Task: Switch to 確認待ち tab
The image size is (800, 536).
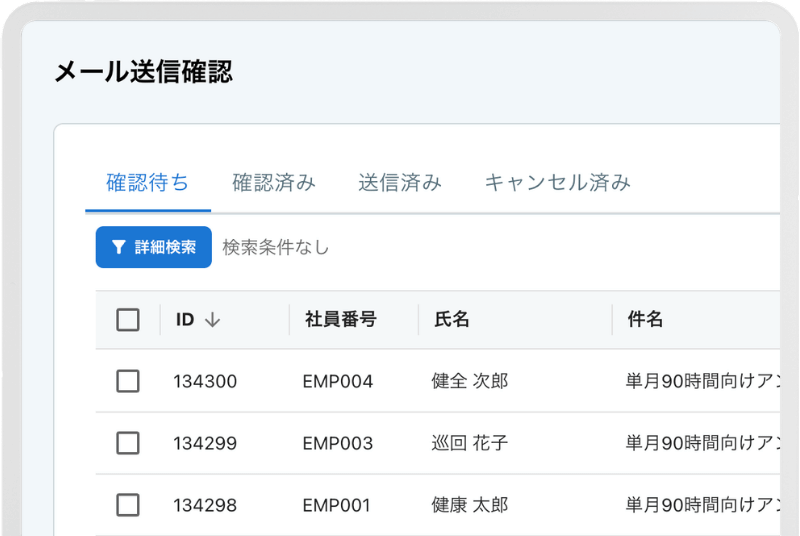Action: click(147, 183)
